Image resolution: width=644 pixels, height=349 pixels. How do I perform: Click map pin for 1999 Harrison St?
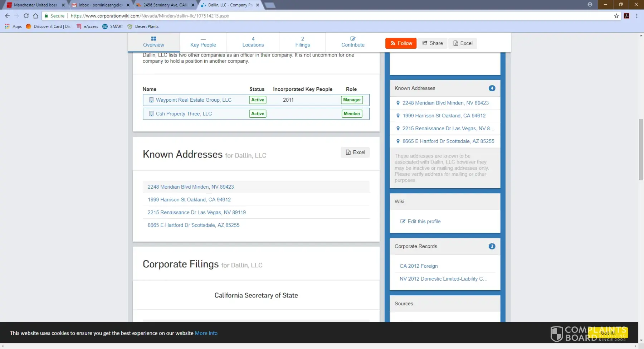[398, 116]
